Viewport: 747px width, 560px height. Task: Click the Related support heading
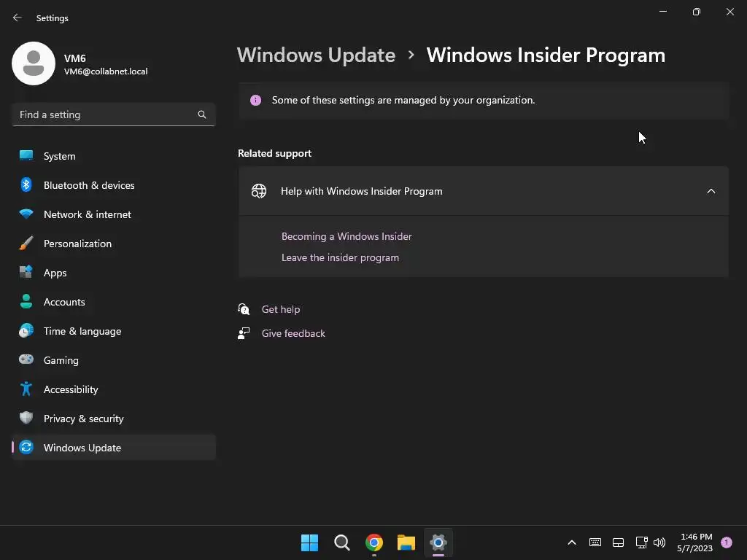(x=274, y=153)
